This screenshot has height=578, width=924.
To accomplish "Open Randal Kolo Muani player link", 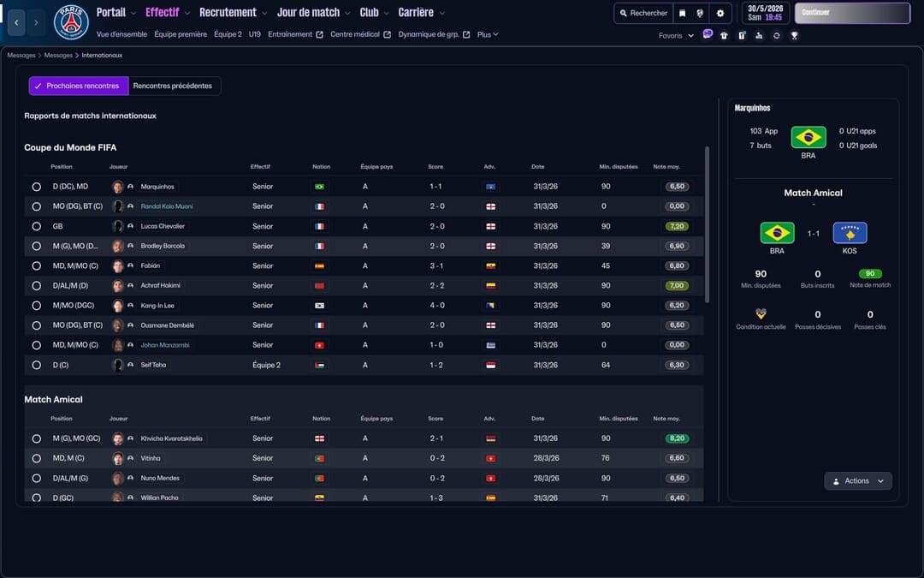I will pyautogui.click(x=167, y=206).
